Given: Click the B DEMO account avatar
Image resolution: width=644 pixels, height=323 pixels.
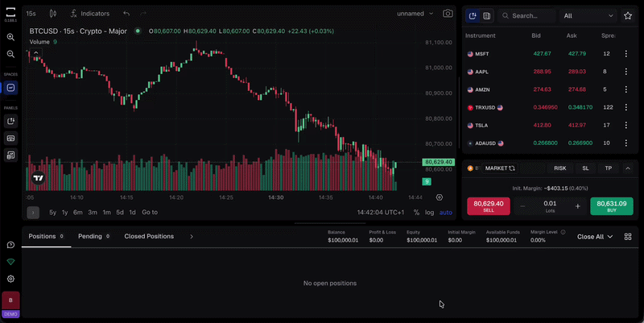Looking at the screenshot, I should (x=10, y=304).
